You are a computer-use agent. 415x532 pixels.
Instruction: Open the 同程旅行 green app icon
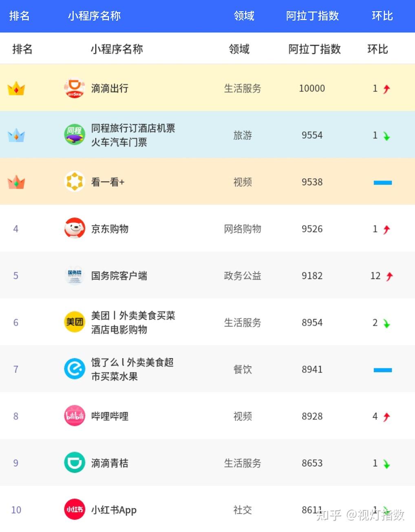tap(75, 135)
